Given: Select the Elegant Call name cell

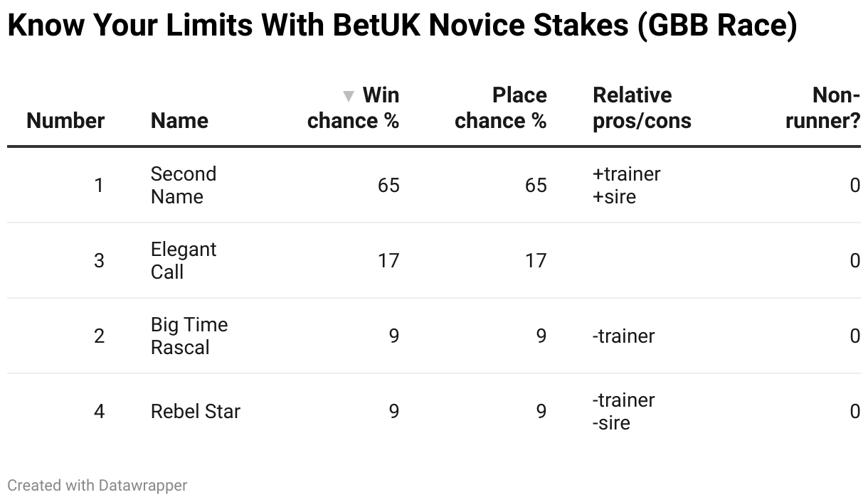Looking at the screenshot, I should (x=183, y=260).
